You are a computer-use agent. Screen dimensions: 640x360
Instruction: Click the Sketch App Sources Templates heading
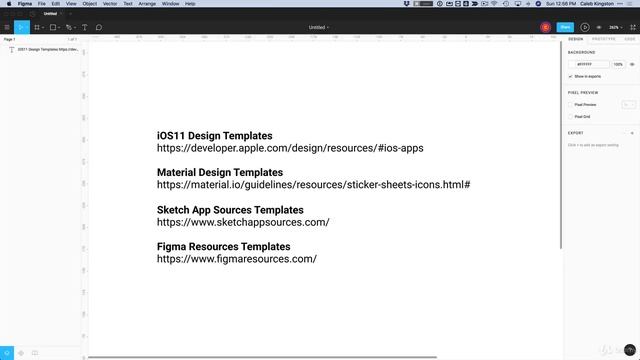pos(230,210)
